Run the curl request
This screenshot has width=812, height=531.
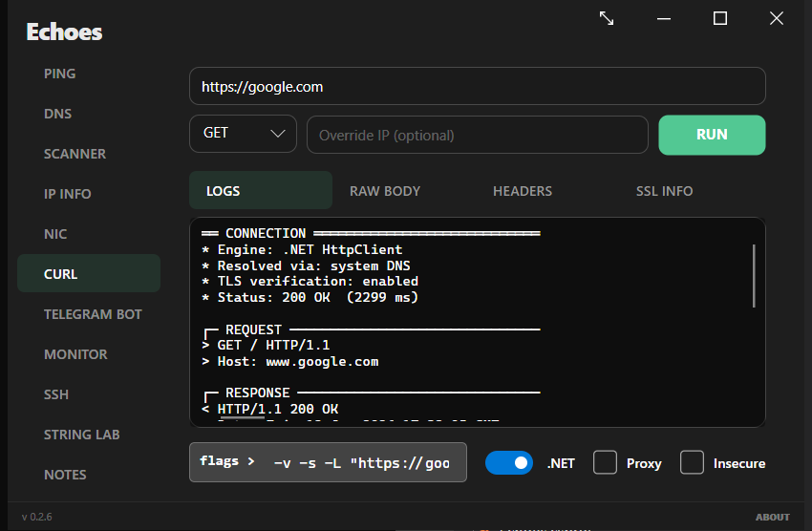(712, 135)
